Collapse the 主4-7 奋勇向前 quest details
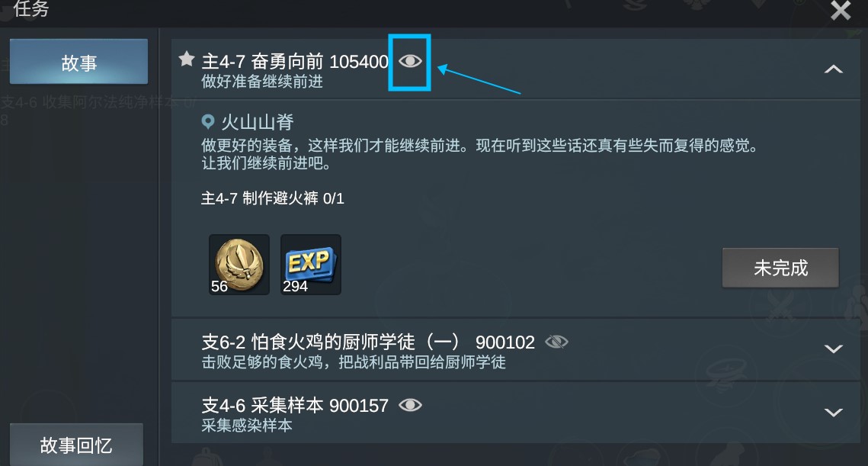This screenshot has width=868, height=466. [833, 69]
